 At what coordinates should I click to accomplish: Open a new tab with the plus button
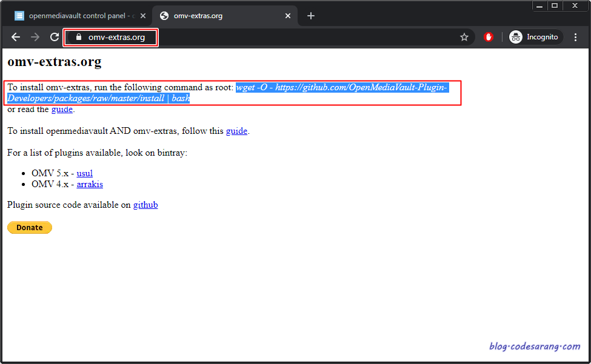point(310,16)
